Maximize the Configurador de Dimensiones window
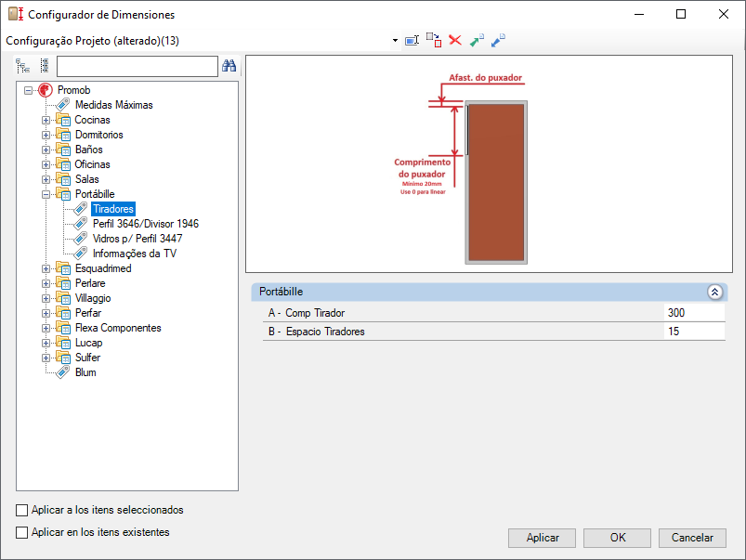 pyautogui.click(x=681, y=14)
